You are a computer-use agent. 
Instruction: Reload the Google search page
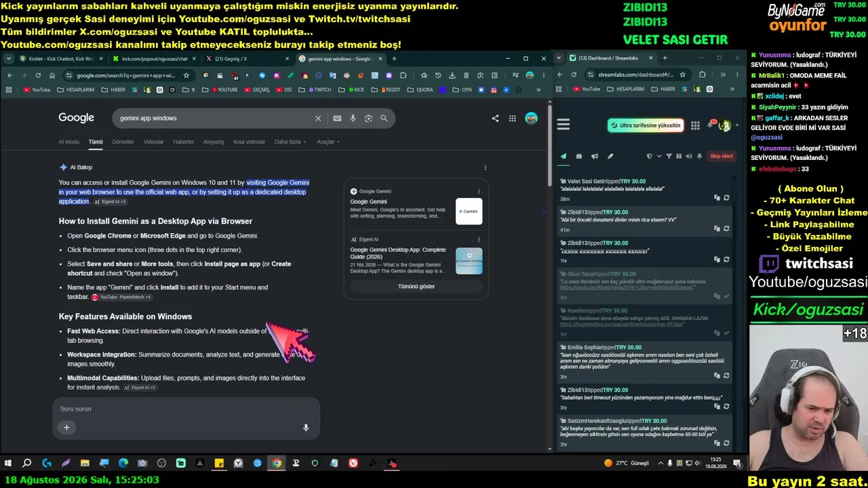(38, 75)
